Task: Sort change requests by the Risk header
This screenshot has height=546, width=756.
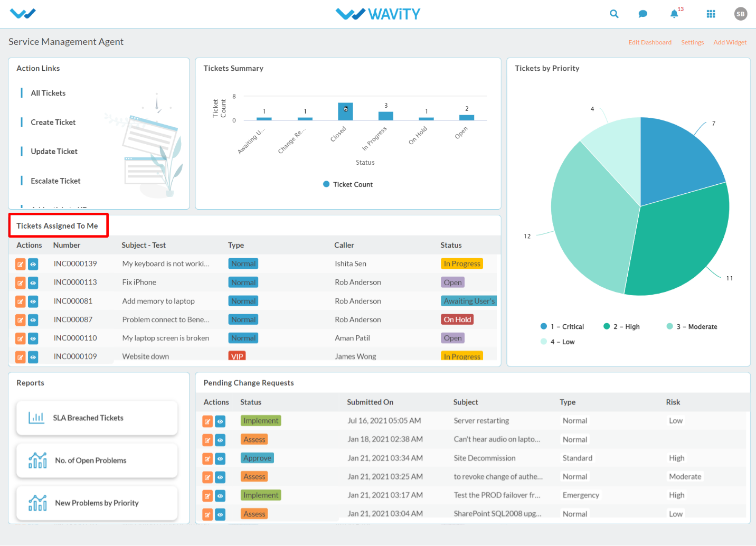Action: pyautogui.click(x=673, y=402)
